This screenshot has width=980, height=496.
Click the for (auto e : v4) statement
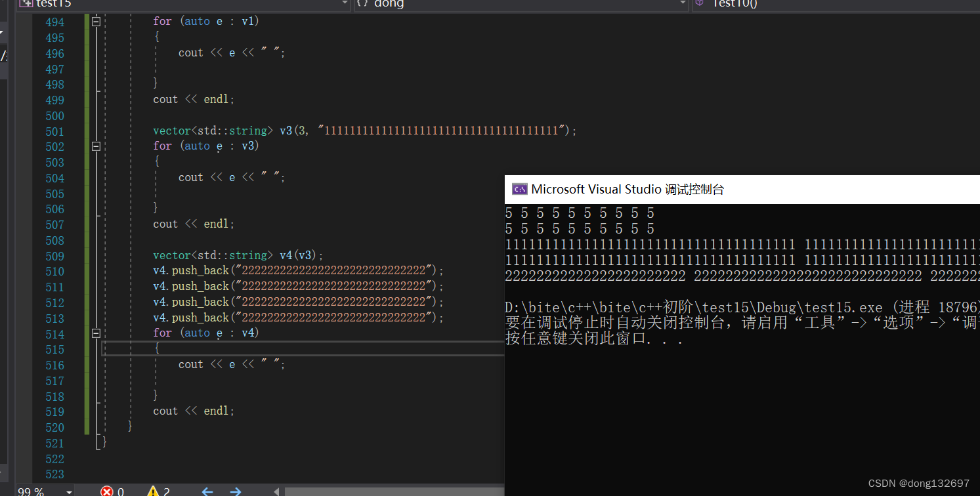click(x=206, y=333)
